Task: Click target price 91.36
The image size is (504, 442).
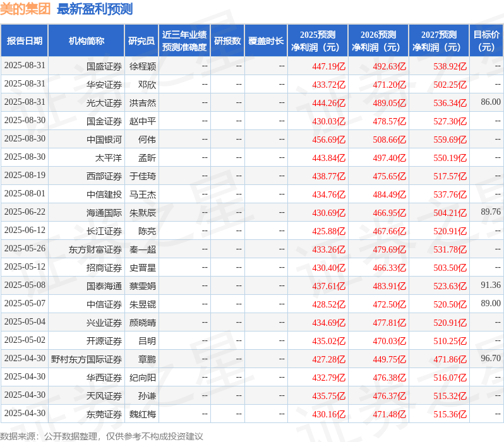Action: (x=491, y=285)
